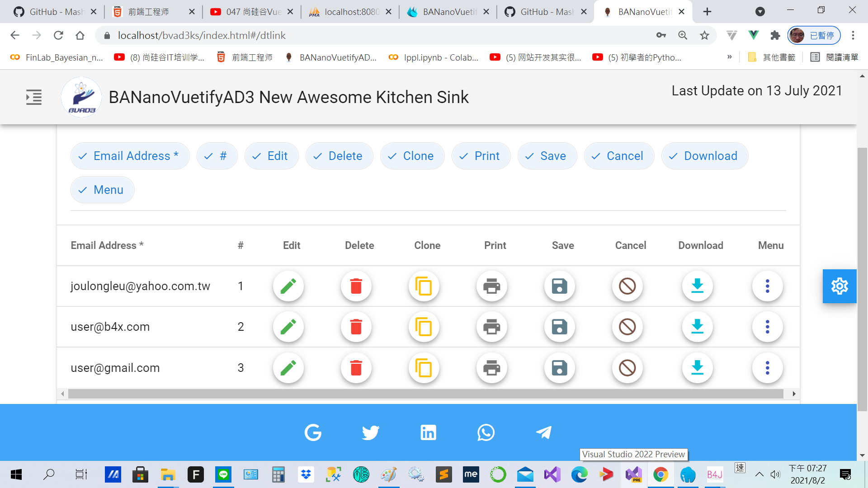The image size is (868, 488).
Task: Open the three-dot menu for user@b4x.com
Action: (767, 327)
